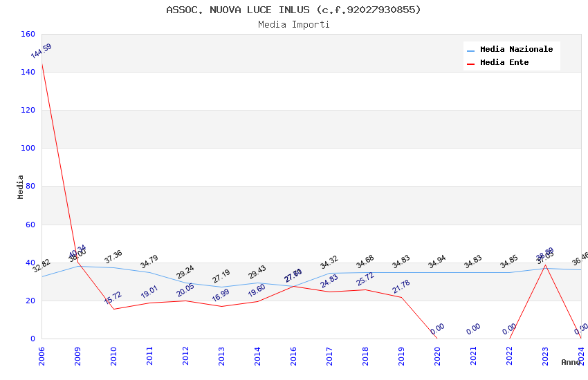Click the 2022 year axis label
588x380 pixels.
click(510, 356)
